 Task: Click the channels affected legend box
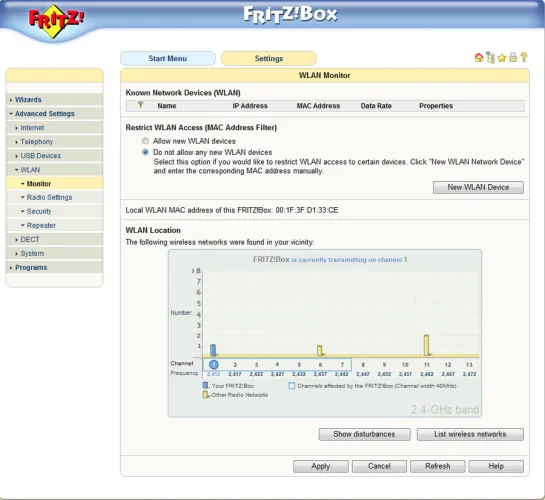292,386
